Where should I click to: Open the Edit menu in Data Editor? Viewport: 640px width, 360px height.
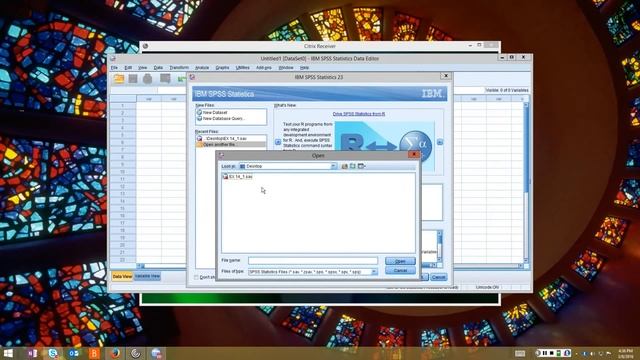coord(128,68)
